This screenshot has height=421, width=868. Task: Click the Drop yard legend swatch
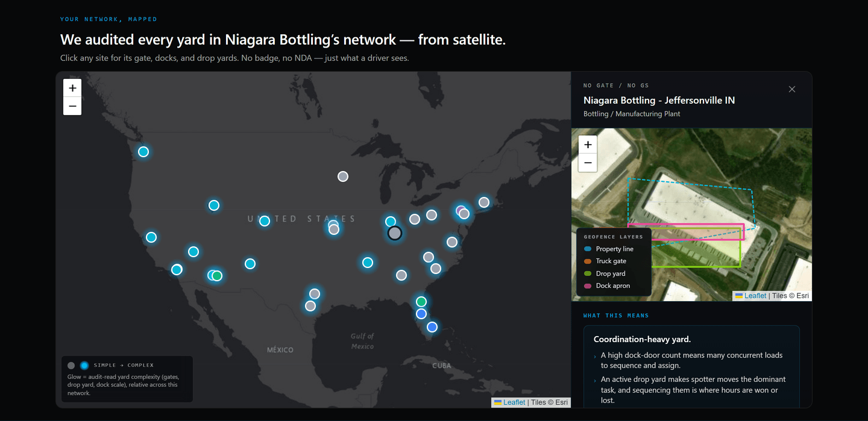coord(588,273)
